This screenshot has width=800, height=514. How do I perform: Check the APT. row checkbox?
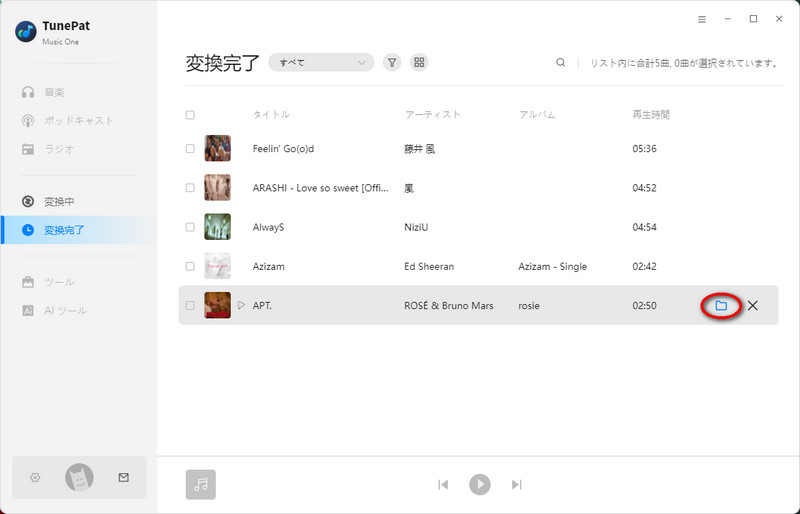190,305
